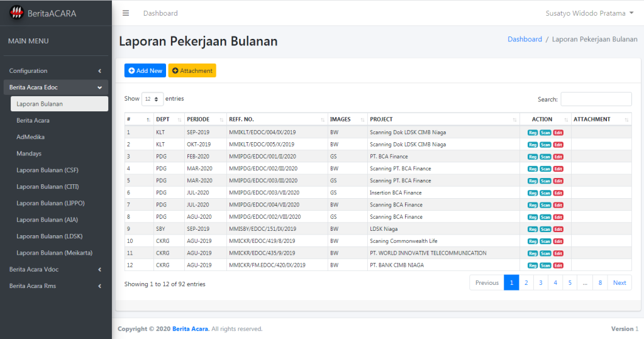Click the Scan badge for row 1
The image size is (644, 339).
click(545, 133)
